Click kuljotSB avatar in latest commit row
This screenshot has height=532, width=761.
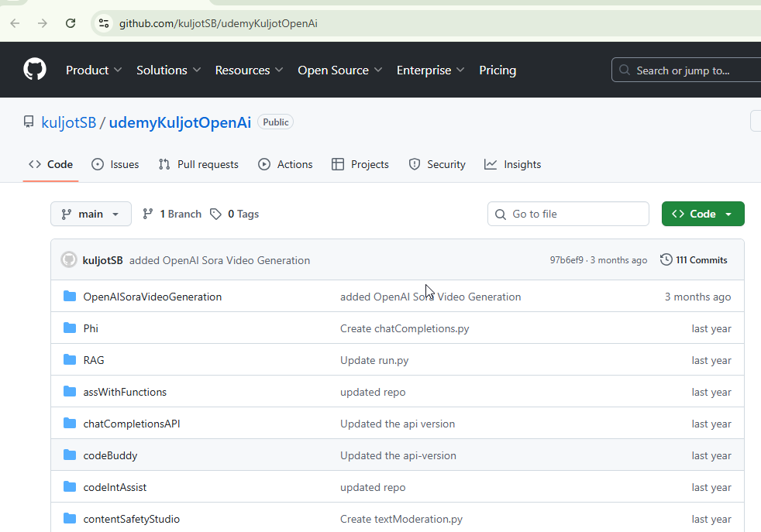pos(69,260)
